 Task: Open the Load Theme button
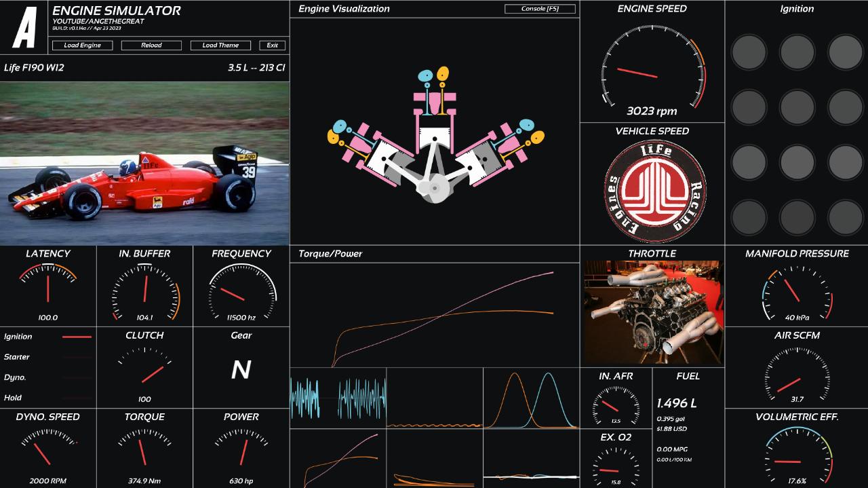(x=220, y=45)
